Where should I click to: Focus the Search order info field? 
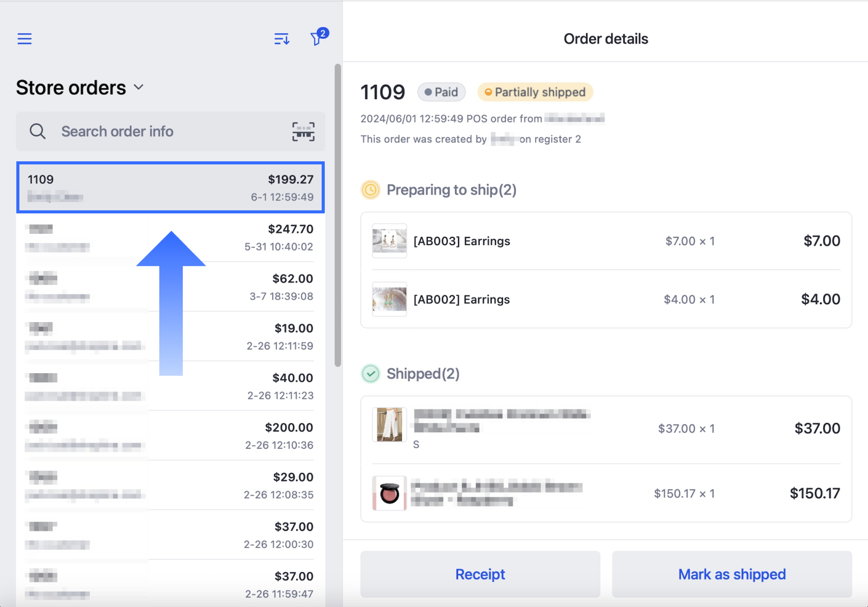pyautogui.click(x=171, y=131)
